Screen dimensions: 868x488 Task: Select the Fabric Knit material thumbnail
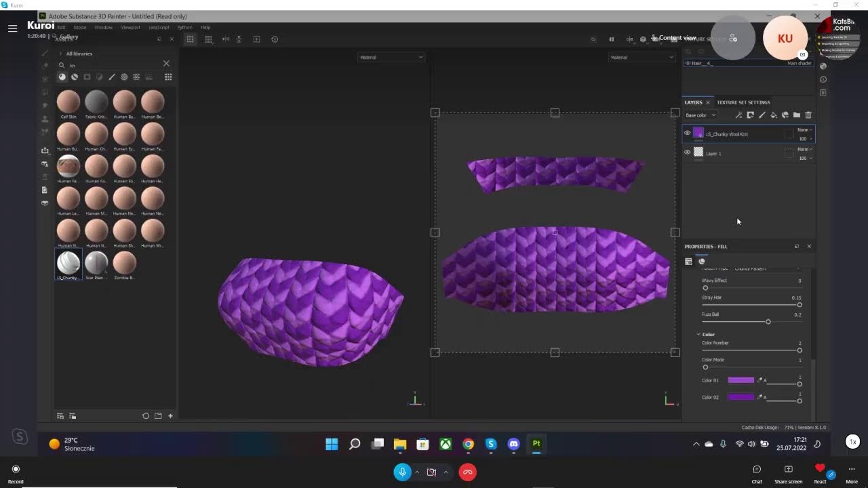pos(96,102)
